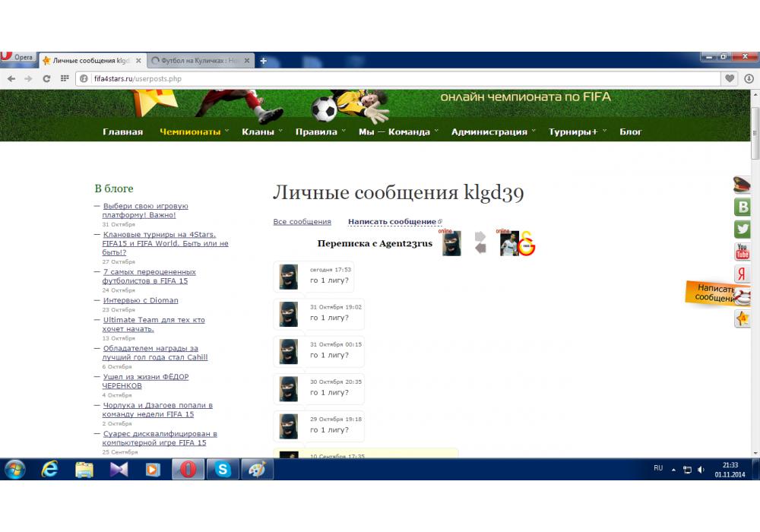Expand the Администрация dropdown menu
The width and height of the screenshot is (760, 532).
[x=492, y=131]
